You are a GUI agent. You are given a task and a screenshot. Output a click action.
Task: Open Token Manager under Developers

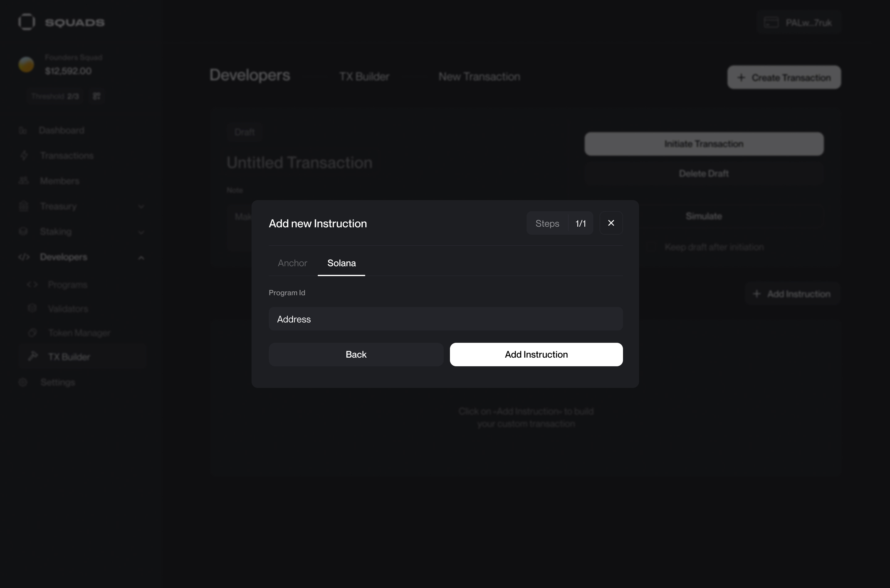pyautogui.click(x=79, y=333)
